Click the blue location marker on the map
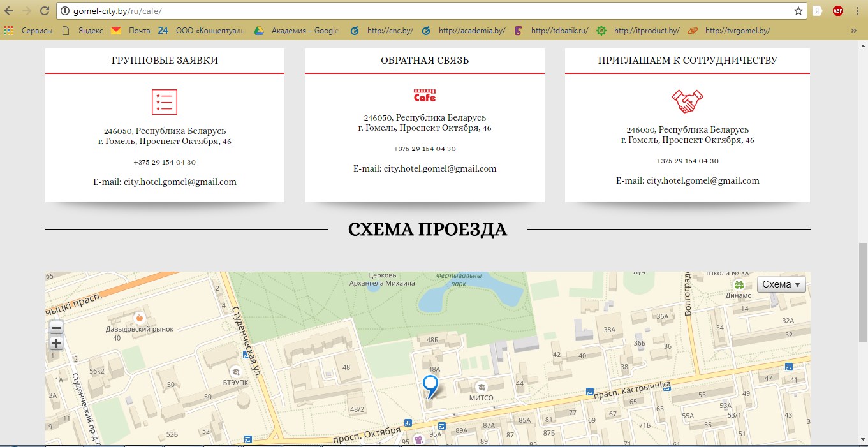This screenshot has height=447, width=868. click(x=430, y=388)
